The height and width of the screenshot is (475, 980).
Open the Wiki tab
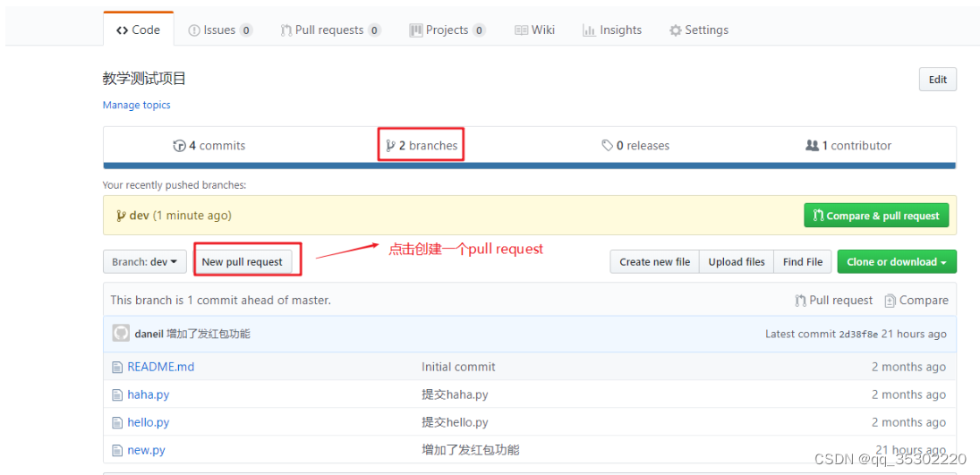[534, 30]
